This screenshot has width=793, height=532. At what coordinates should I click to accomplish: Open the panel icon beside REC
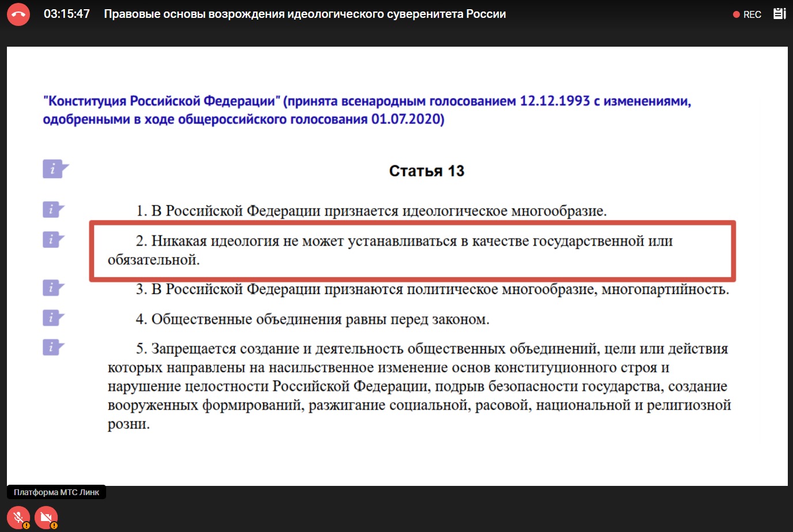[x=779, y=14]
